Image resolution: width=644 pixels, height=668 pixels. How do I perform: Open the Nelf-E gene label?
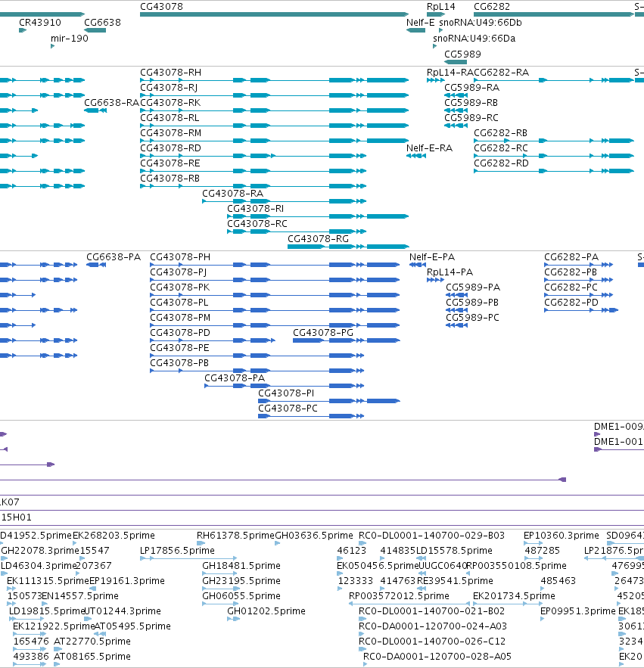coord(421,23)
